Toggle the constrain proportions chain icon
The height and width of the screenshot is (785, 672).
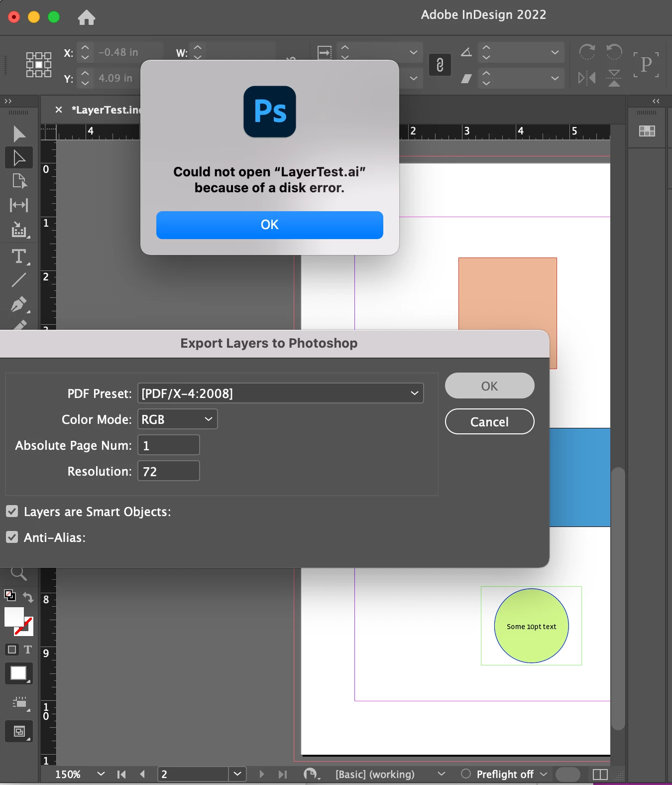440,65
